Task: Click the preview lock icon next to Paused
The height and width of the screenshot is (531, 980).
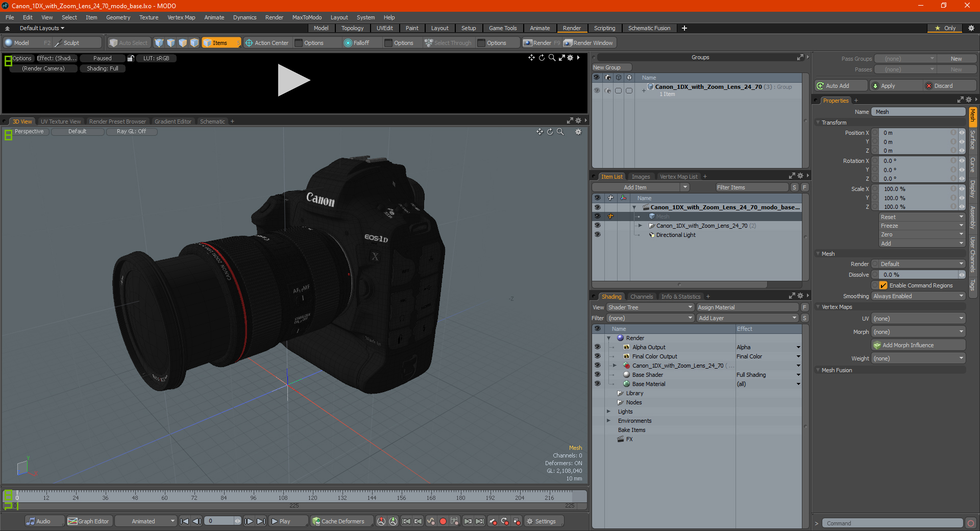Action: (131, 58)
